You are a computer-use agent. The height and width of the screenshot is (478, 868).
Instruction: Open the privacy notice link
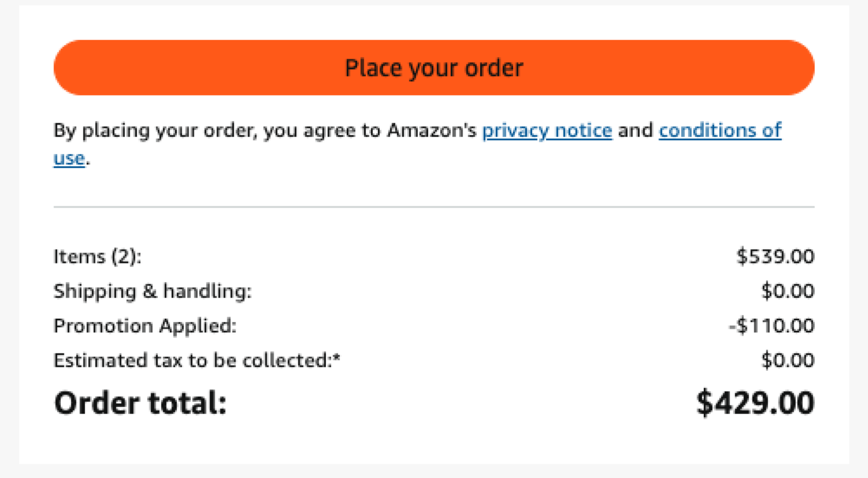coord(547,131)
